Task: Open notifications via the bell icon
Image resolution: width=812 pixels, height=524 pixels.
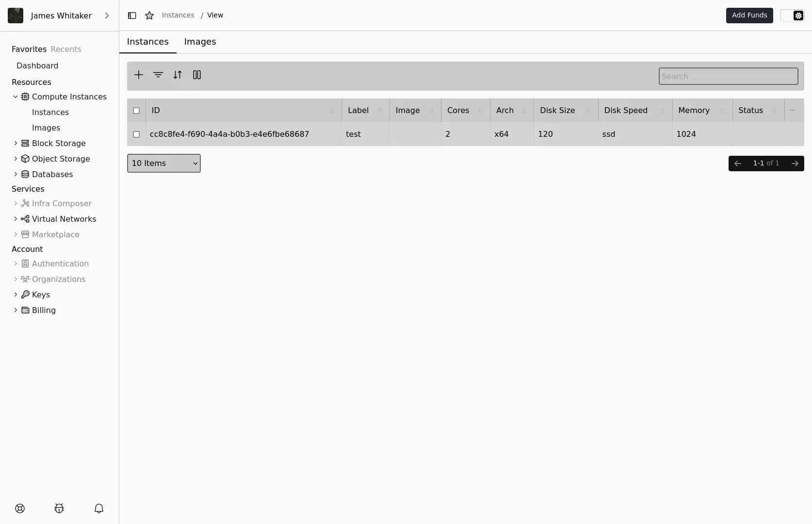Action: click(x=98, y=508)
